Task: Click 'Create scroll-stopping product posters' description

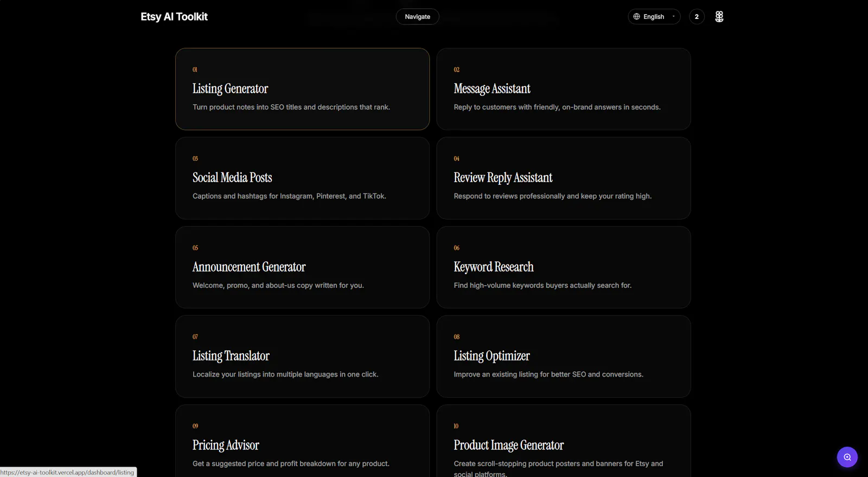Action: pos(558,468)
